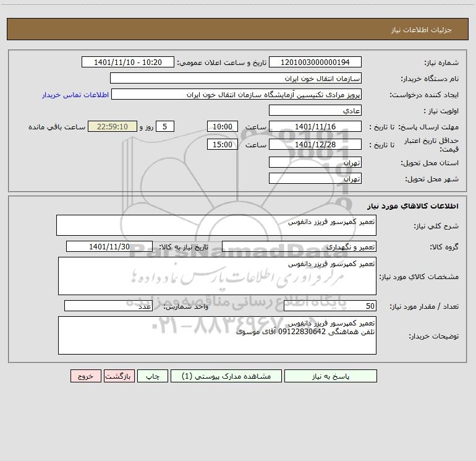The width and height of the screenshot is (476, 461).
Task: Click the request creator field پرویز مرادی
Action: point(237,94)
